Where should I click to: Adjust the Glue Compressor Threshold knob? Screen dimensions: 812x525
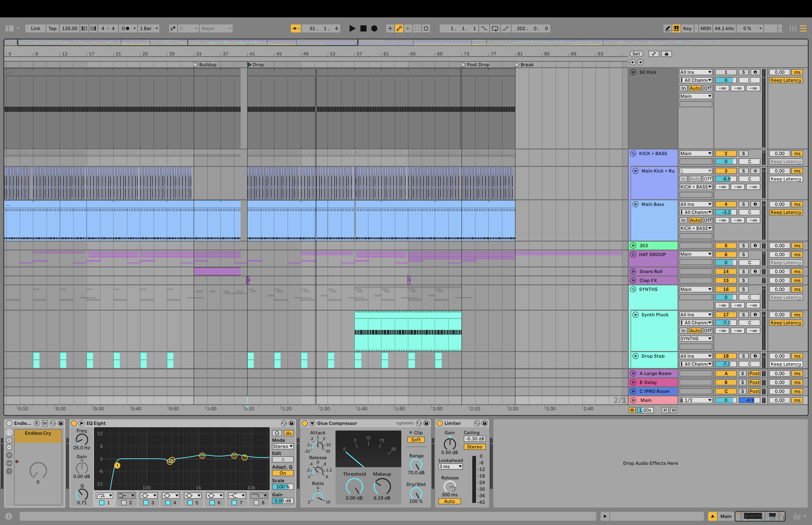click(x=354, y=486)
